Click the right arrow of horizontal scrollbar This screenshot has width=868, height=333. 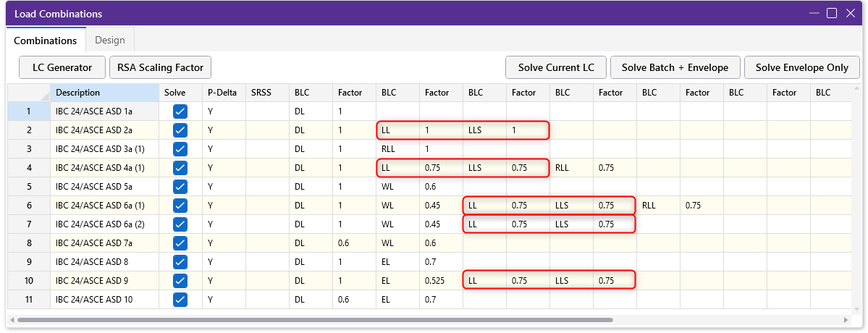(846, 320)
